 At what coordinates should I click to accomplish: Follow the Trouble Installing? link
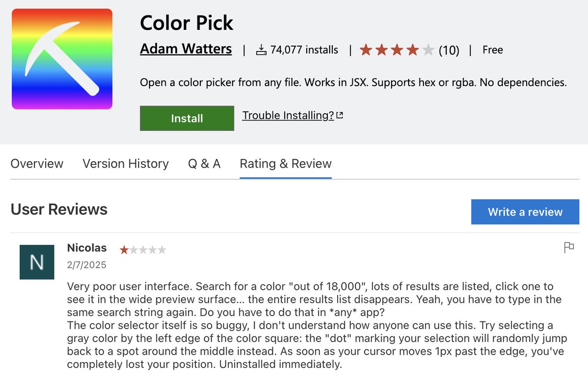[288, 116]
